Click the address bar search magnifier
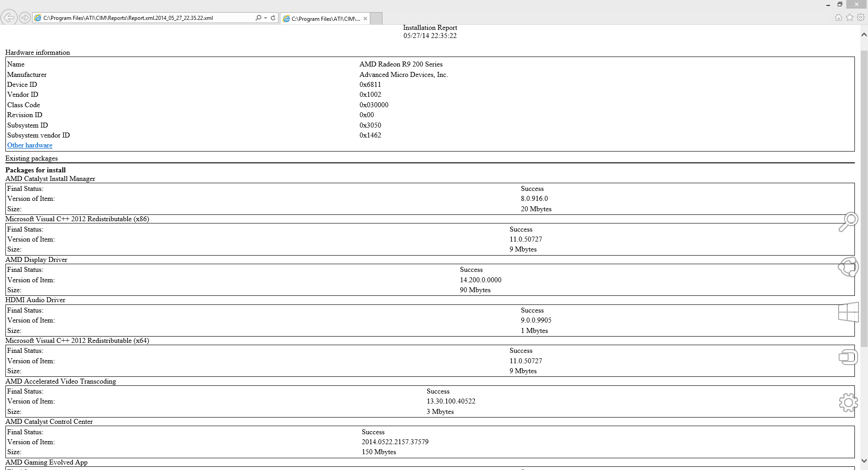The width and height of the screenshot is (868, 470). (258, 18)
